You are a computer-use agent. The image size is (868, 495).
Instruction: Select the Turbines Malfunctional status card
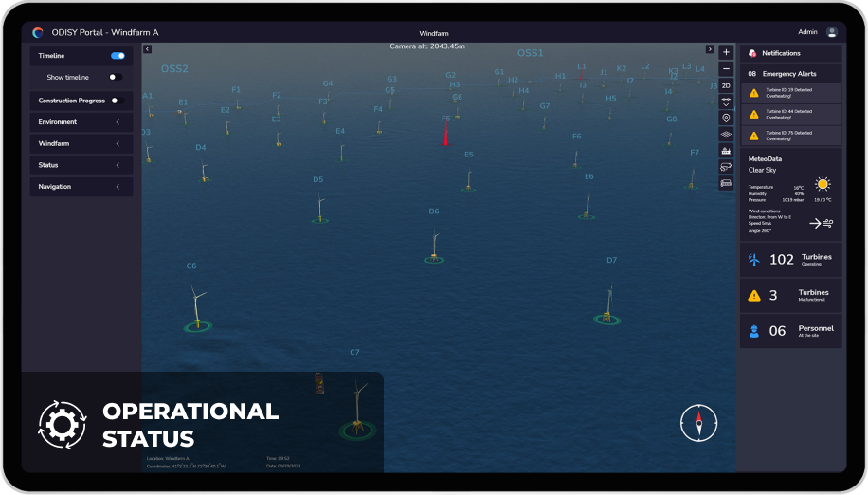point(790,295)
